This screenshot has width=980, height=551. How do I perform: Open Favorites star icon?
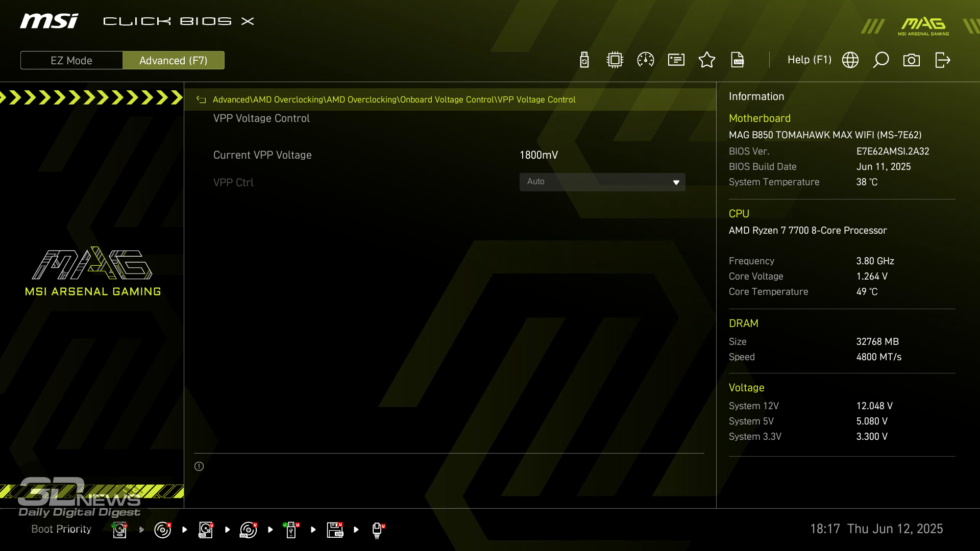[x=707, y=60]
